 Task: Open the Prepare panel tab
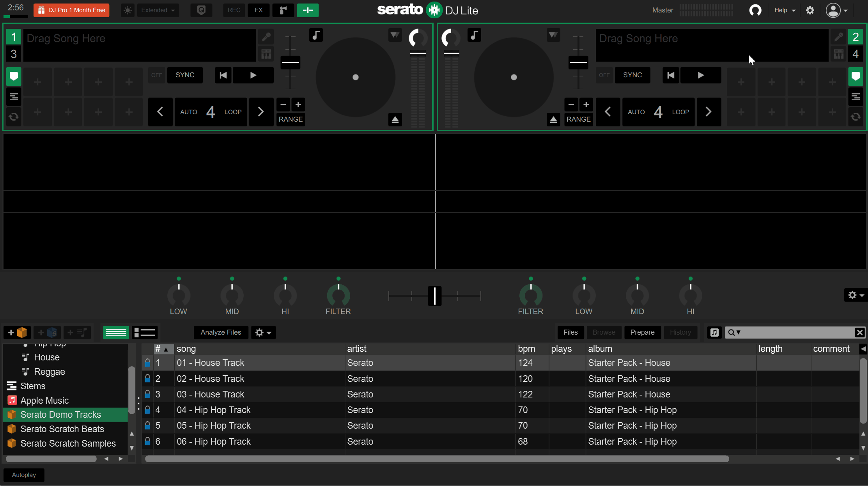[642, 332]
